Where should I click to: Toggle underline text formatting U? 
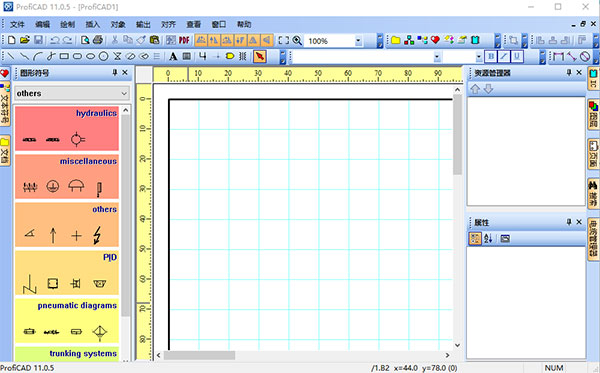(x=517, y=57)
